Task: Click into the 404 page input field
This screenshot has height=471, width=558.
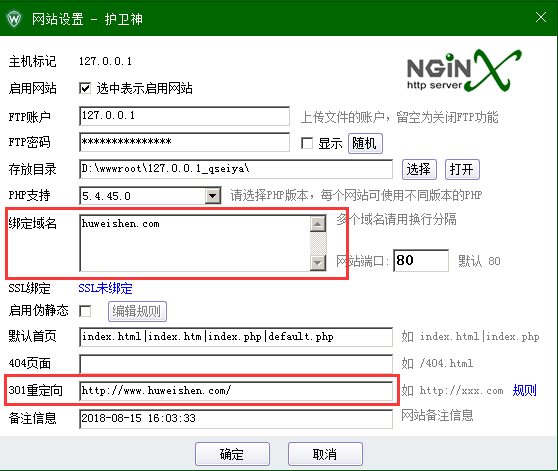Action: pos(236,364)
